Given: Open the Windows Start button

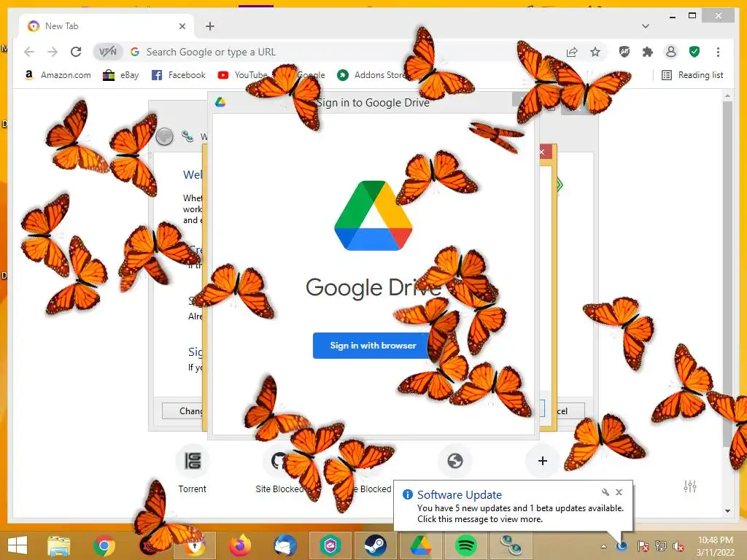Looking at the screenshot, I should 18,545.
